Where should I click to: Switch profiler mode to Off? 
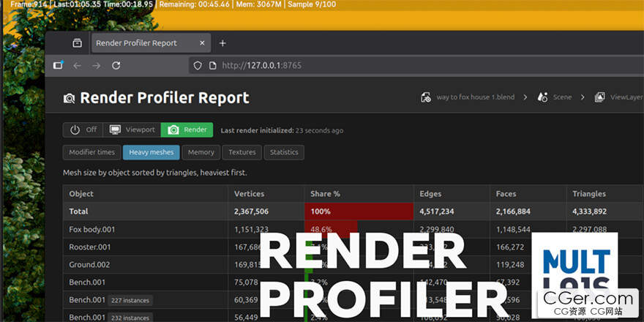(x=83, y=130)
